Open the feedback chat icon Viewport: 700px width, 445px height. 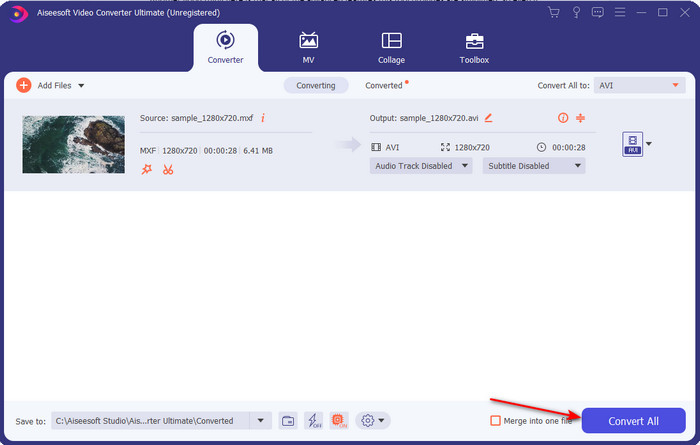click(x=597, y=12)
